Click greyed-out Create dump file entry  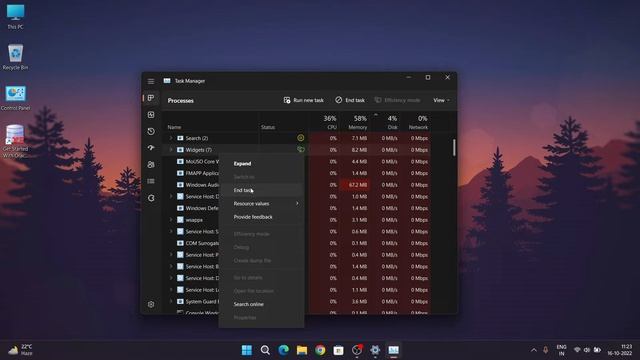point(261,260)
